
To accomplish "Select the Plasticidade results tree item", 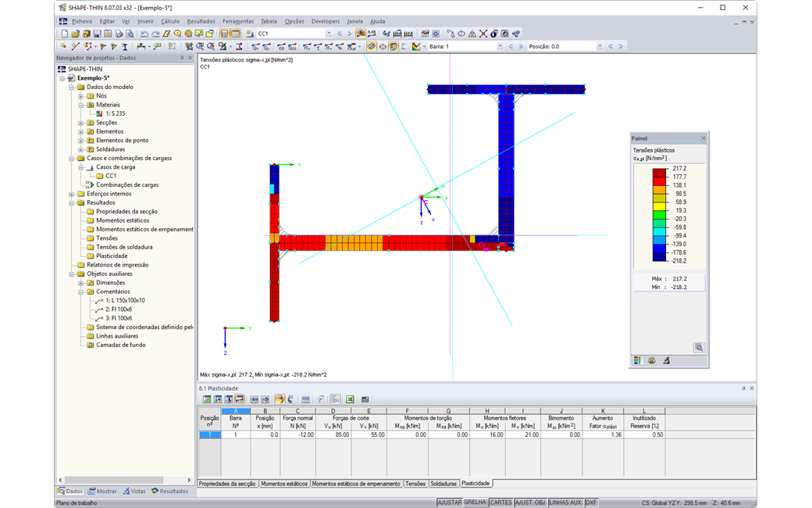I will (112, 256).
